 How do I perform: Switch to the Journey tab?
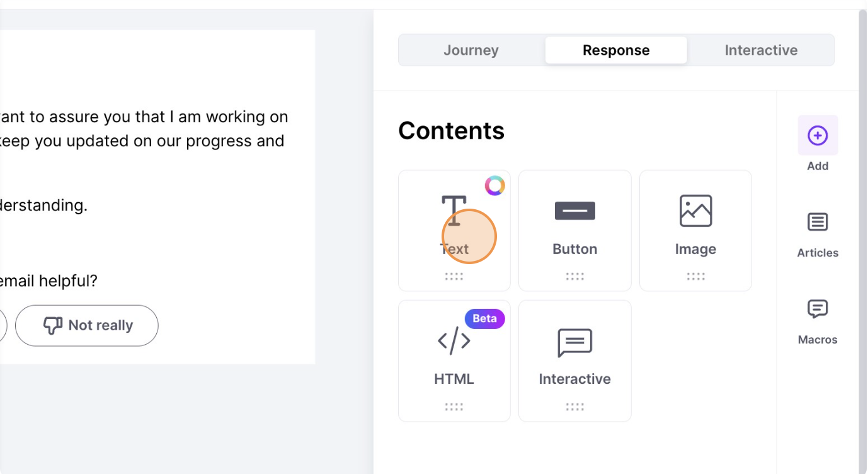click(471, 50)
